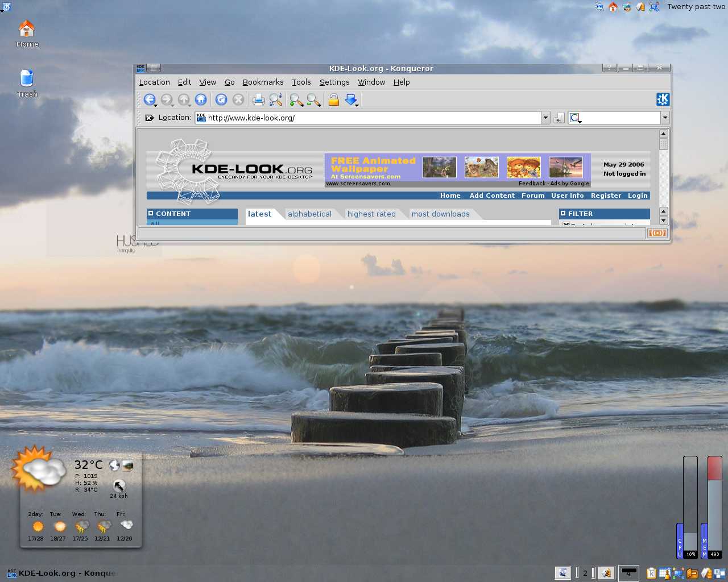728x582 pixels.
Task: Open the Go menu
Action: point(230,82)
